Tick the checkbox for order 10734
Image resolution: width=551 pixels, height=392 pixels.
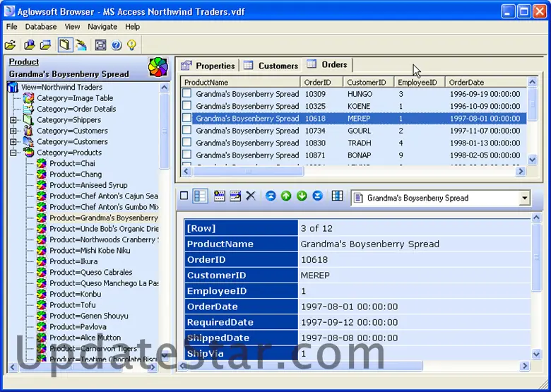point(187,131)
